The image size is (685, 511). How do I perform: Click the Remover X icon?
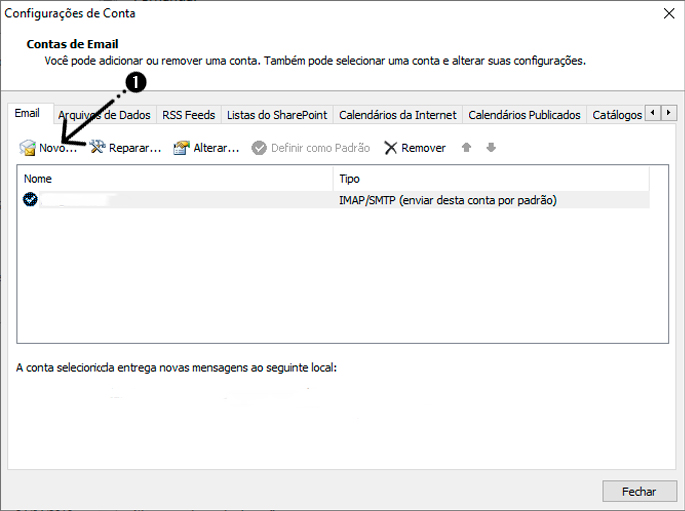(x=390, y=148)
